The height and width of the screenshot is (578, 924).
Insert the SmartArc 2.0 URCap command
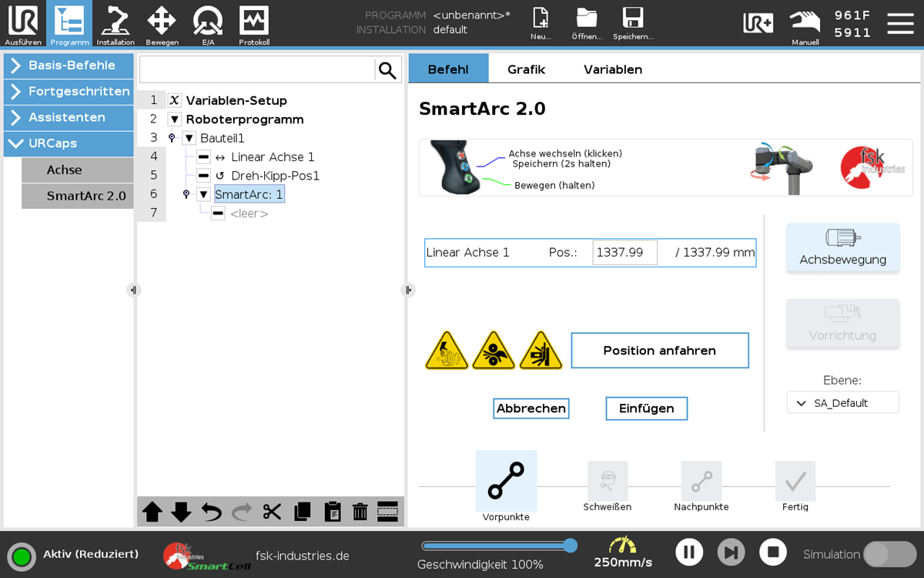click(77, 196)
